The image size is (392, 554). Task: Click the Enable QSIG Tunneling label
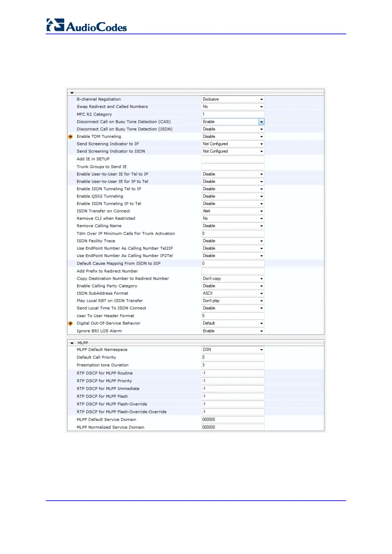tap(100, 196)
